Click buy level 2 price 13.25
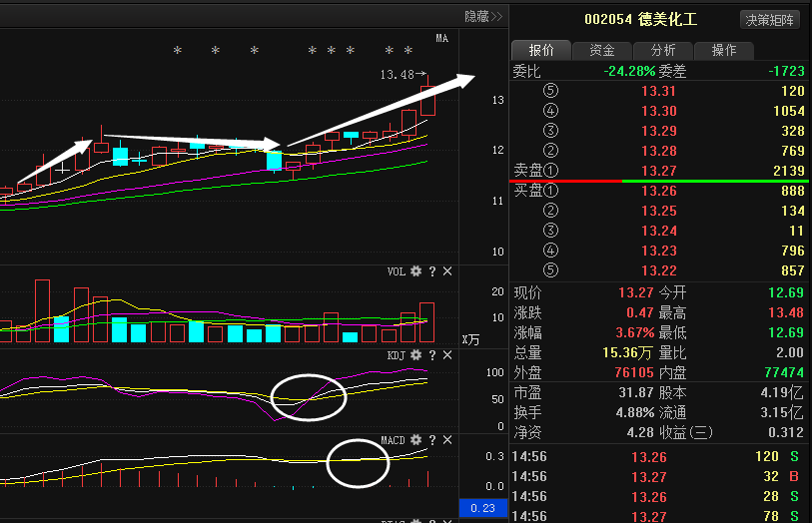Viewport: 812px width, 523px height. (659, 211)
